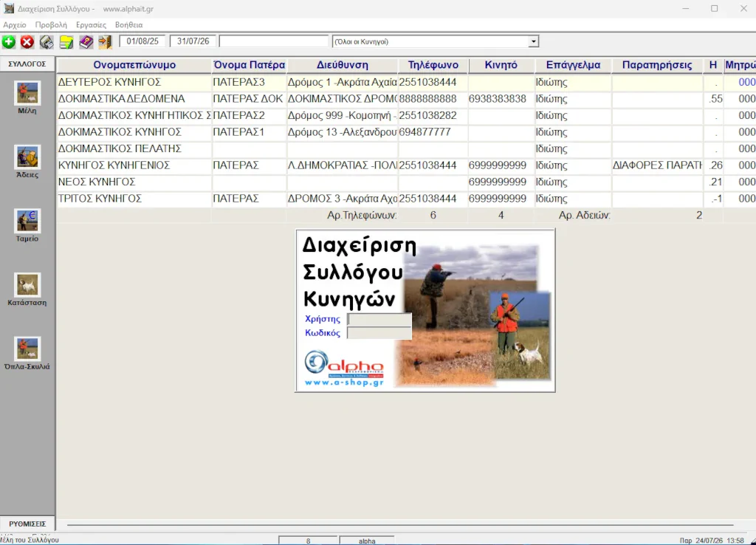
Task: Select the ΣΥΛΛΟΓΟΣ sidebar tab
Action: [x=27, y=64]
